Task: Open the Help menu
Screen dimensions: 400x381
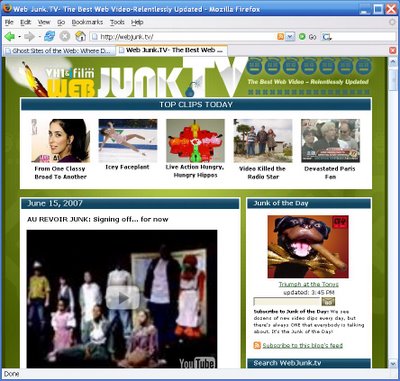Action: point(137,22)
